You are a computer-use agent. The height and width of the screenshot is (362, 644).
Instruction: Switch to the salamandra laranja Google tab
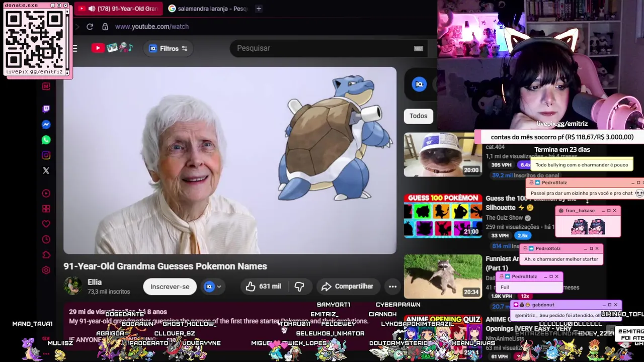tap(208, 9)
